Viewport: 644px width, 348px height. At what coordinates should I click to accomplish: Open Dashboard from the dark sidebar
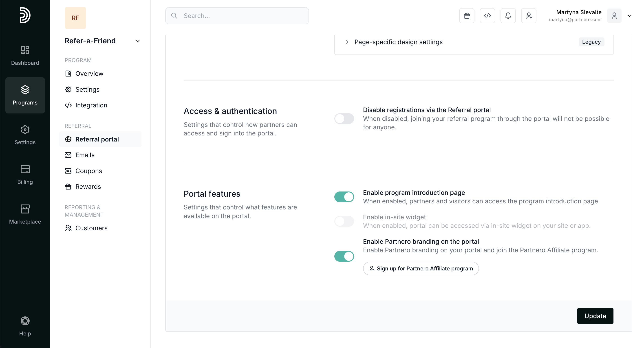click(25, 56)
